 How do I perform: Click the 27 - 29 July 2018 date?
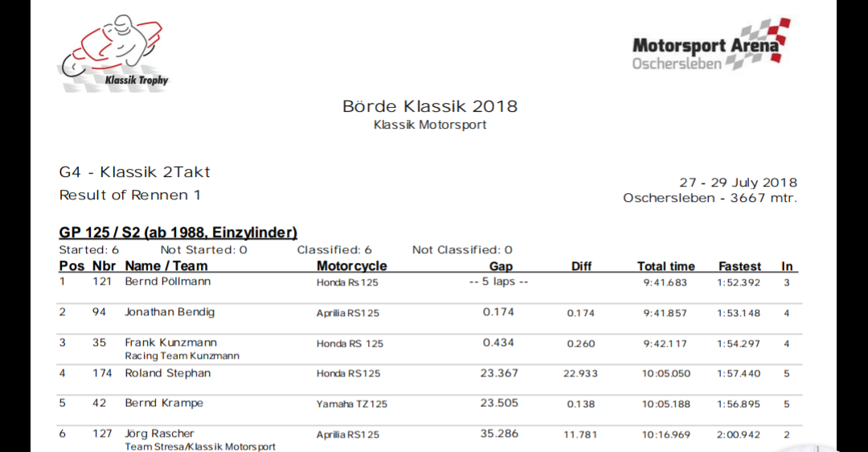pos(738,183)
